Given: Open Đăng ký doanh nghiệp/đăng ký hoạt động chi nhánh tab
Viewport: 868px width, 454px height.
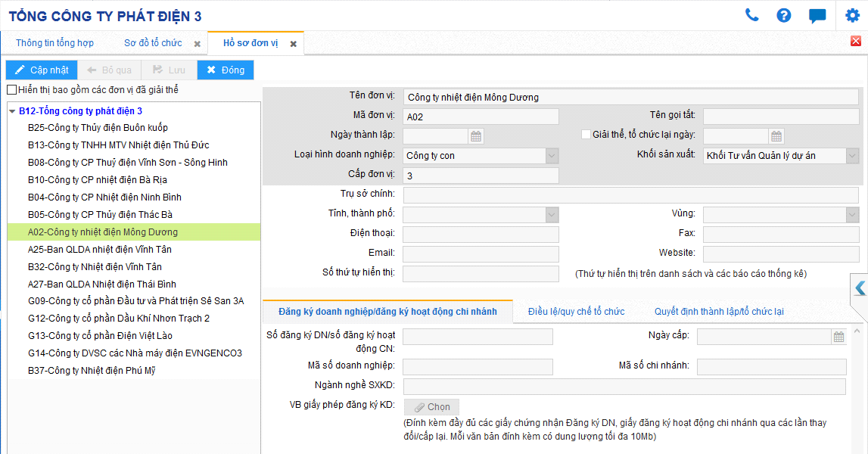Looking at the screenshot, I should (387, 312).
